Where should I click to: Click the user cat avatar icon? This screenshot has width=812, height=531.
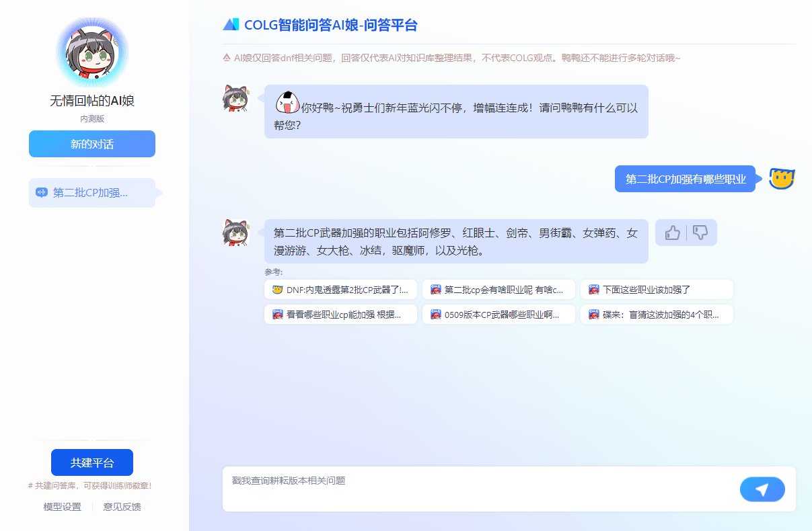(x=782, y=179)
